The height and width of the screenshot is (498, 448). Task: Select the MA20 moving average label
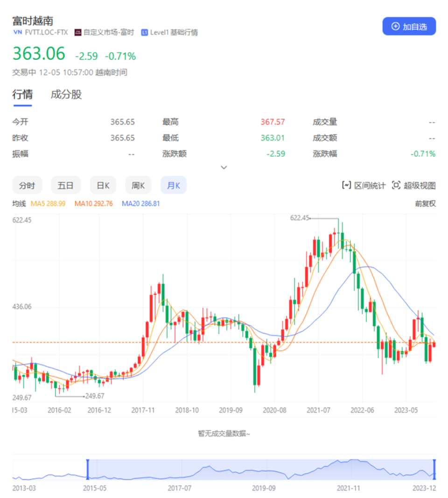[x=140, y=203]
